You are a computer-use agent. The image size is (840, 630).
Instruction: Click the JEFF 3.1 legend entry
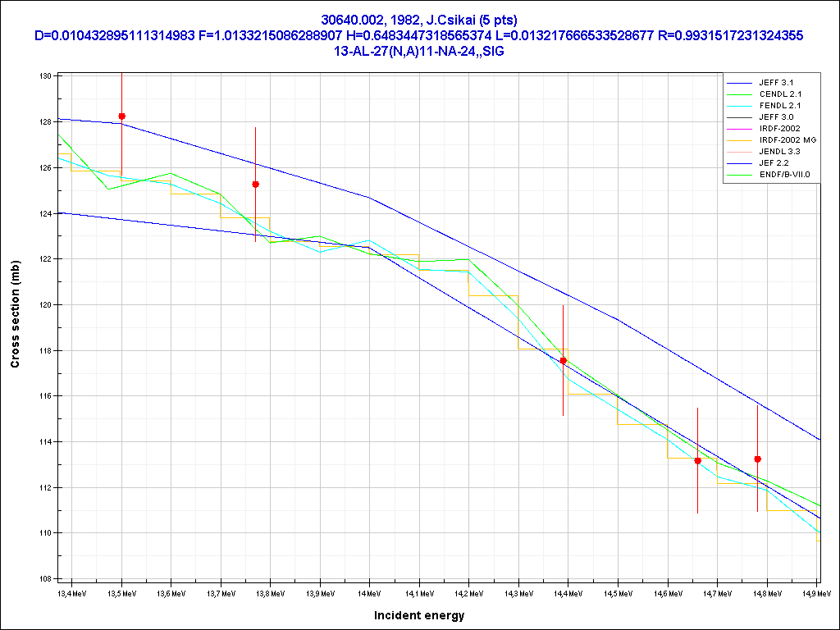776,83
